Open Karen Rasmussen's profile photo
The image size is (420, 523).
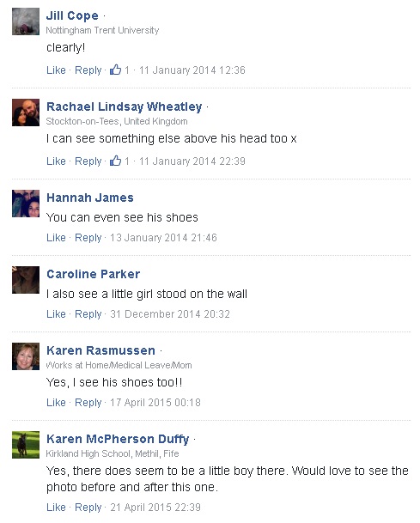click(x=26, y=356)
